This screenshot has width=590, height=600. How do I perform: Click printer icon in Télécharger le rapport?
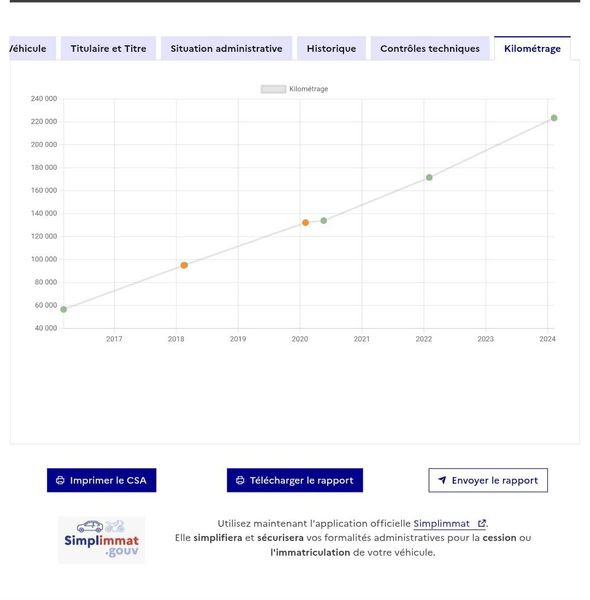tap(240, 480)
